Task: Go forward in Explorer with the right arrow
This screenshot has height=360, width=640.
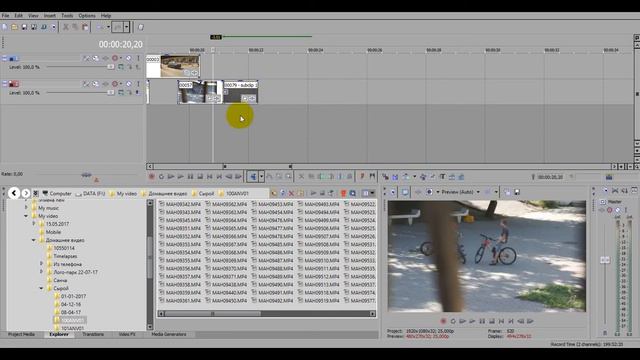Action: click(26, 193)
